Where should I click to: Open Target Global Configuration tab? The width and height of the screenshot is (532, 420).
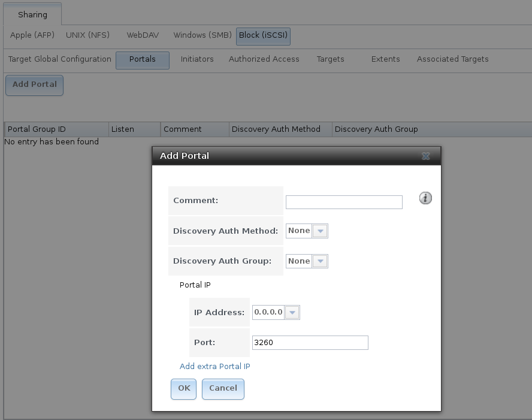pos(59,59)
